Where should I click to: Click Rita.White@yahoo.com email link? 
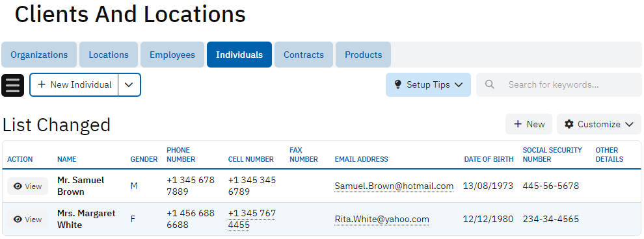[x=382, y=220]
